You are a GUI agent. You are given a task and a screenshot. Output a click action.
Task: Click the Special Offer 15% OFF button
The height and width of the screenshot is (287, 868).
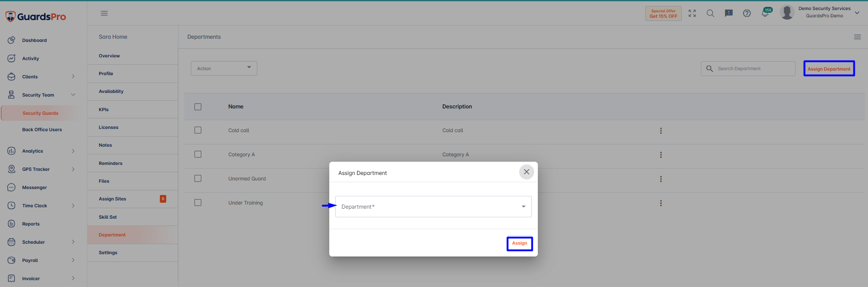664,13
